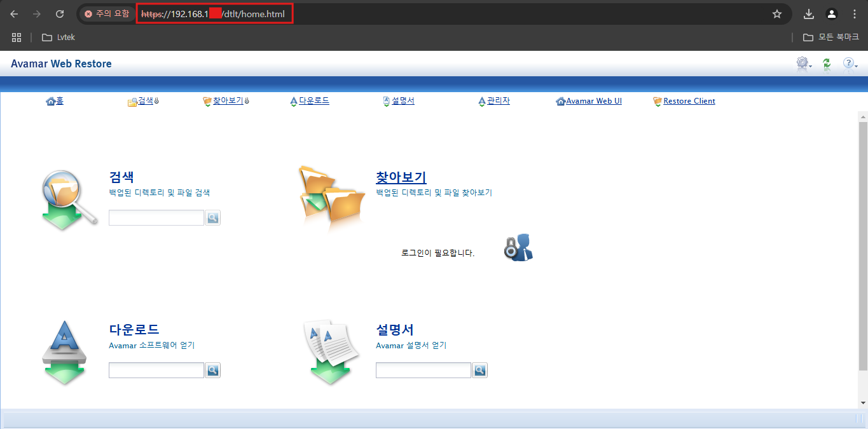Click the folder icon beside 검색 nav link
Screen dimensions: 868x429
coord(133,102)
